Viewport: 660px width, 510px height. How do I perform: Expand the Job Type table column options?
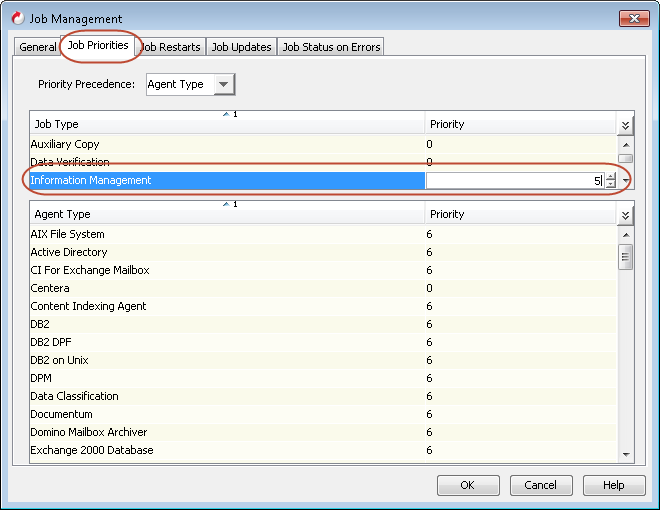[x=626, y=125]
